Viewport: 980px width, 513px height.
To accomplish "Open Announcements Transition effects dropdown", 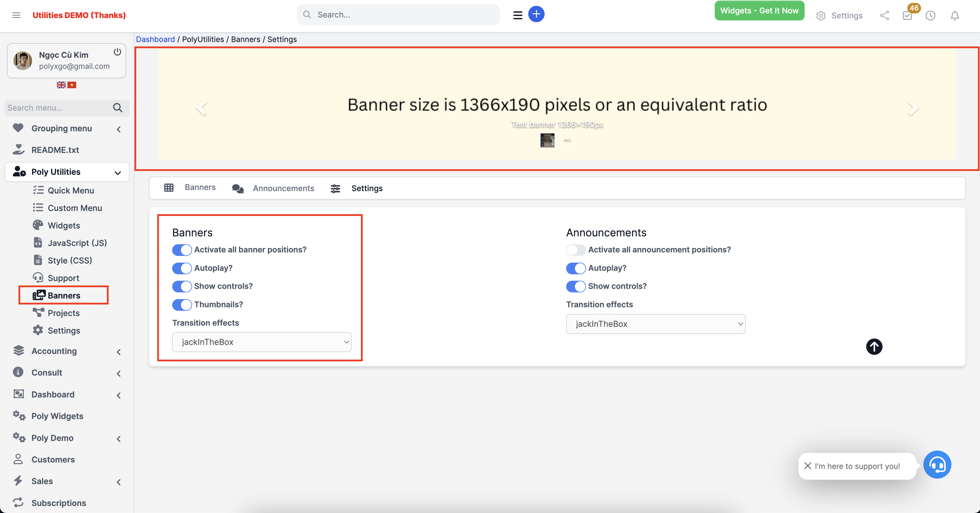I will pos(655,324).
